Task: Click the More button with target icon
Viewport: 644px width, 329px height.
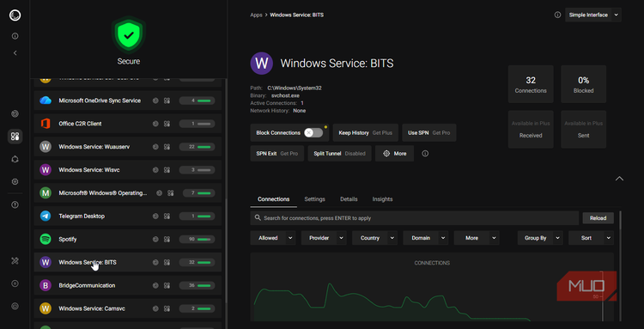Action: (394, 154)
